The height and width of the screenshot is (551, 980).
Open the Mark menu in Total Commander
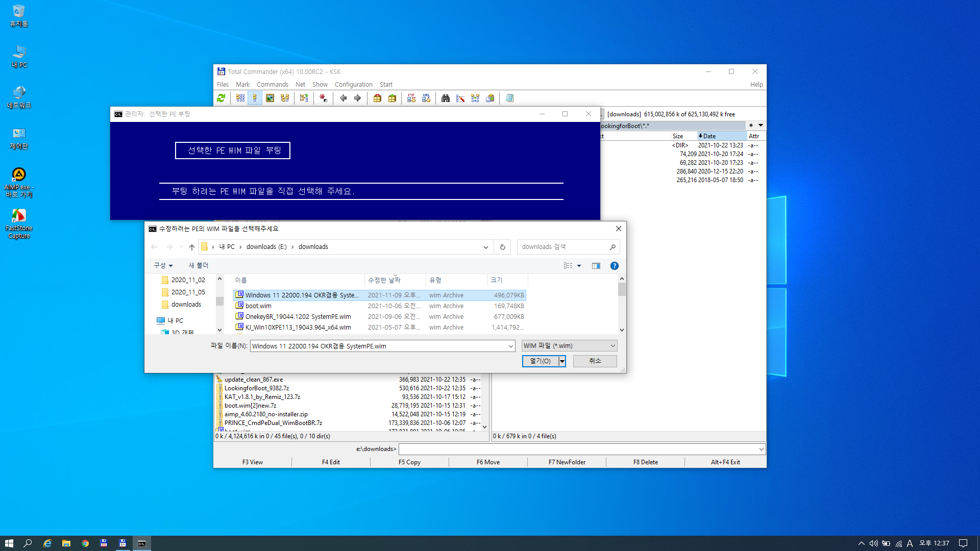coord(243,85)
